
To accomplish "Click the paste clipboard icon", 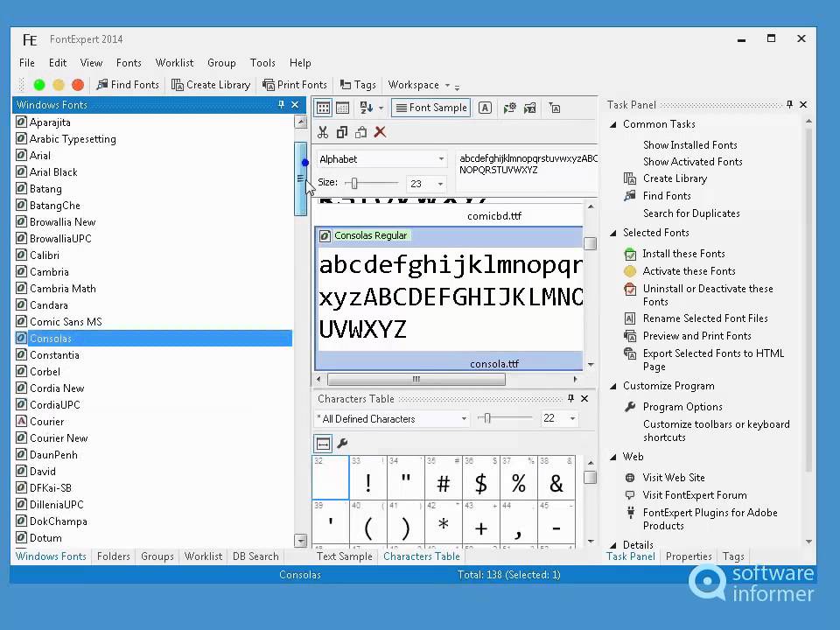I will coord(360,132).
